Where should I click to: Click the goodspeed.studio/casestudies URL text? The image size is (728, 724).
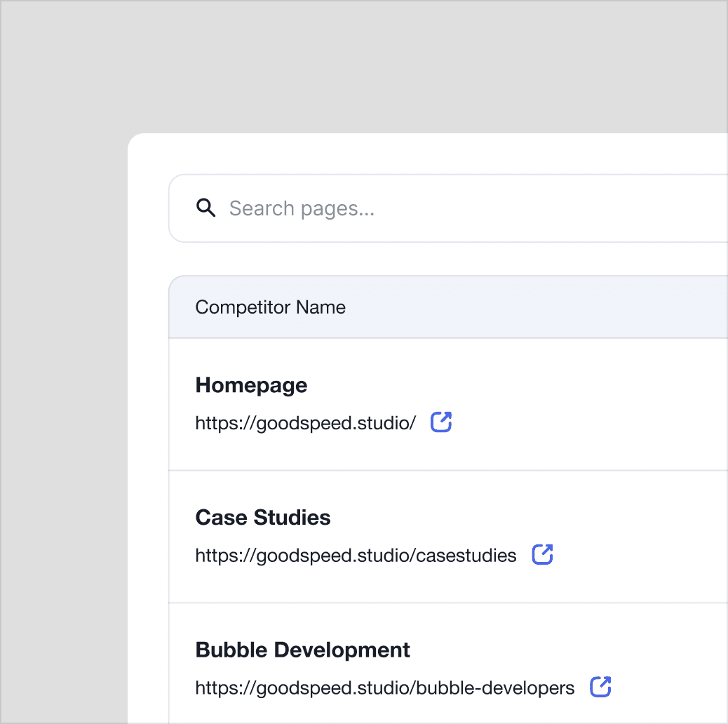pyautogui.click(x=356, y=556)
